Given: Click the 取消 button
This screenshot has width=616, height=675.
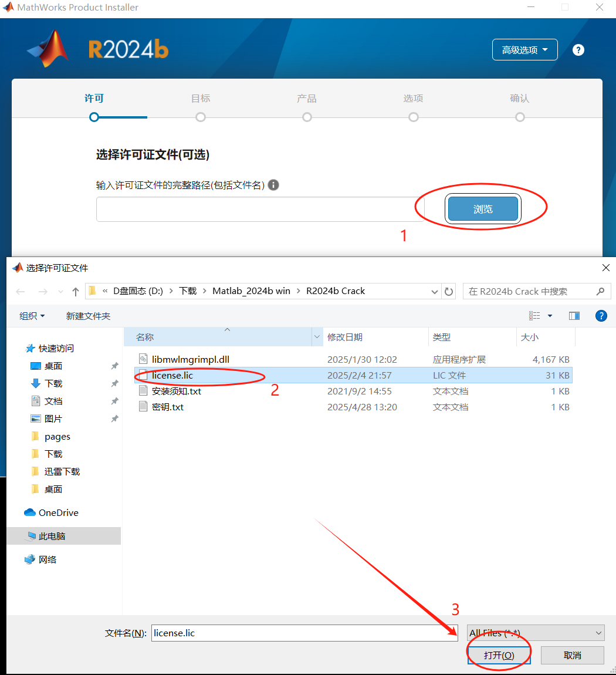Looking at the screenshot, I should coord(572,655).
